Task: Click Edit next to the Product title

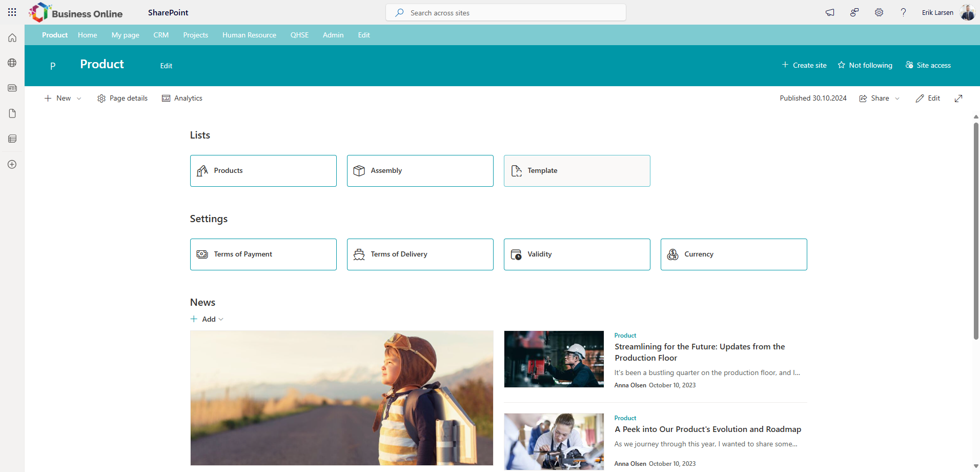Action: tap(166, 66)
